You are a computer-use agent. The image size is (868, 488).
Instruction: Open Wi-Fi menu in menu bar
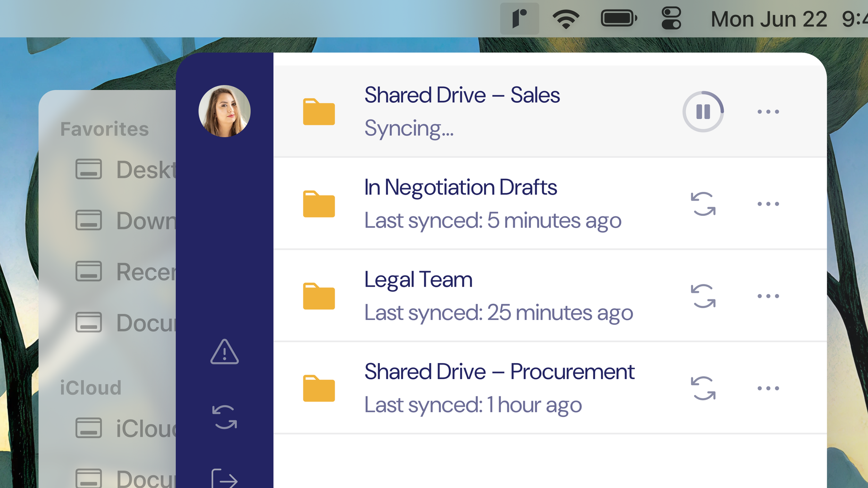(566, 19)
